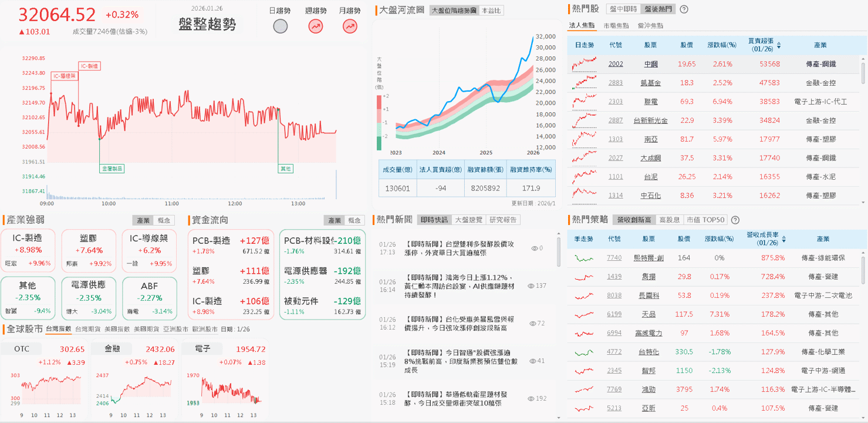Open 台灣指數 global market tab

pyautogui.click(x=58, y=329)
